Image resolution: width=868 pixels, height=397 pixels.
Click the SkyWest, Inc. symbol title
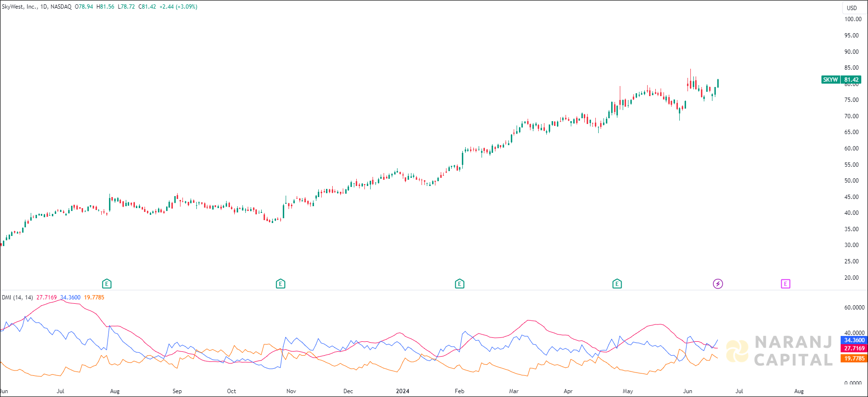19,7
